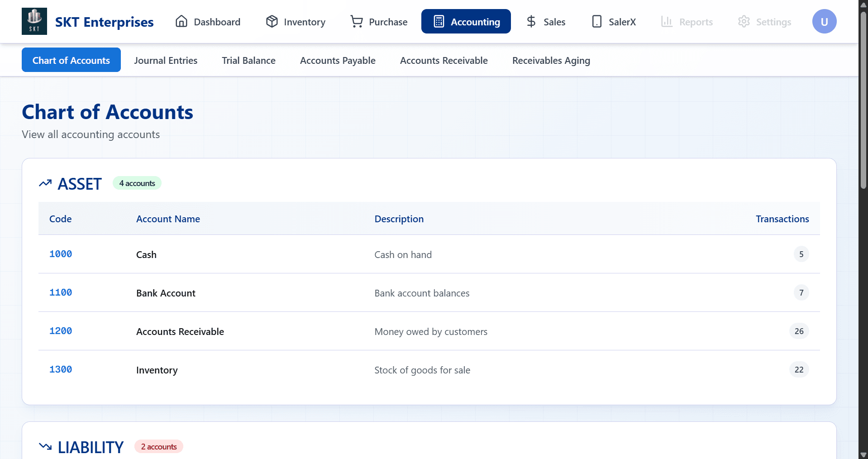Click the vertical page scrollbar thumb

863,100
